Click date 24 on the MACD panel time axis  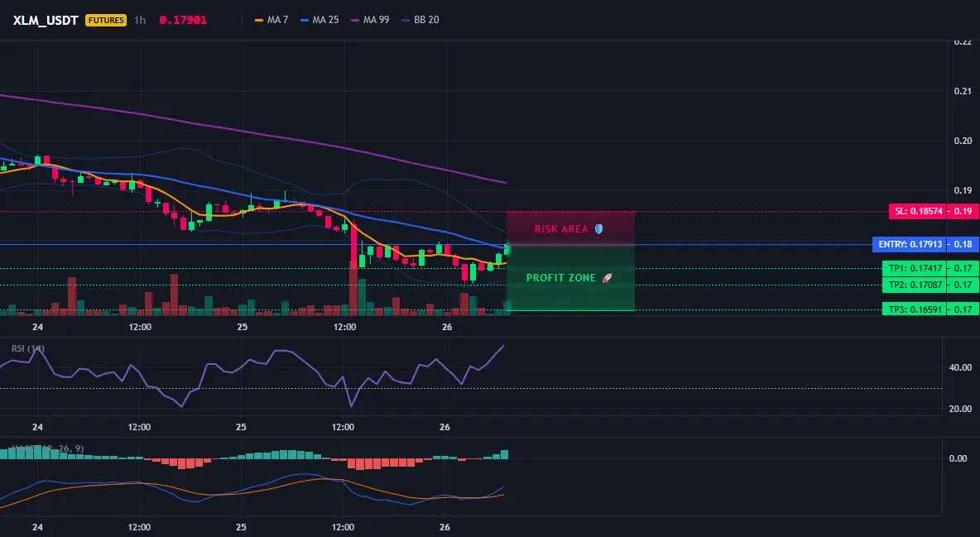[x=37, y=527]
